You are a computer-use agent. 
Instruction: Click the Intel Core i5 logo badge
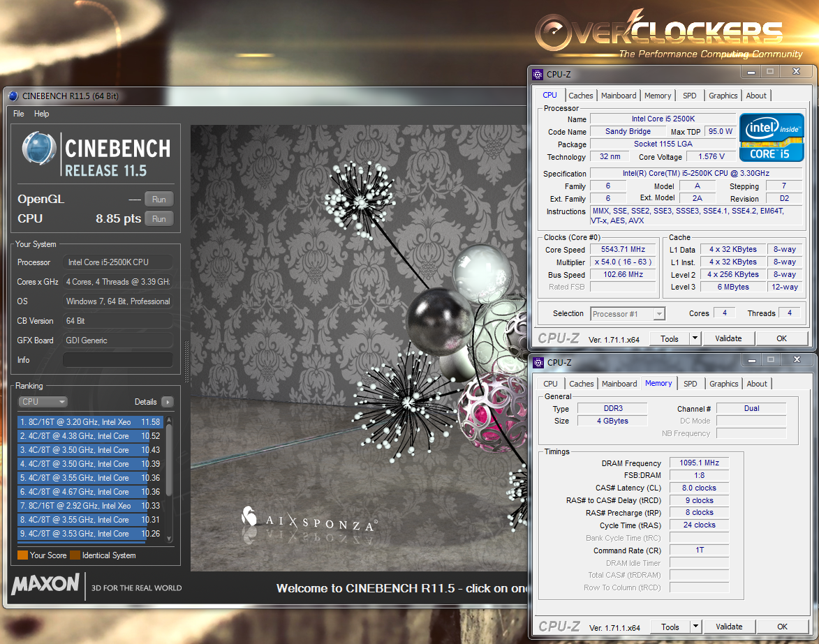tap(772, 137)
